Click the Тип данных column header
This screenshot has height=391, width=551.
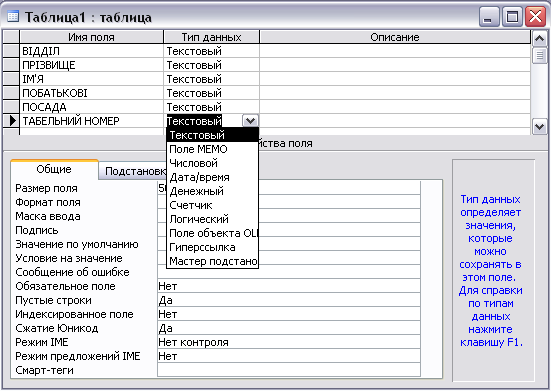click(x=212, y=37)
